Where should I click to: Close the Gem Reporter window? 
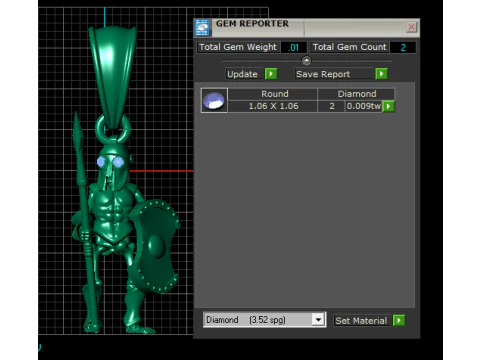click(x=411, y=27)
